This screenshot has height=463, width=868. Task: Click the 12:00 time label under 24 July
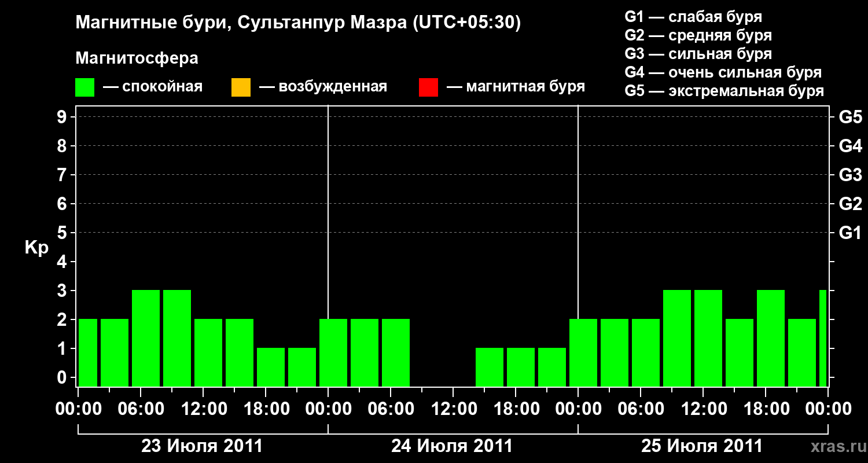[x=453, y=409]
